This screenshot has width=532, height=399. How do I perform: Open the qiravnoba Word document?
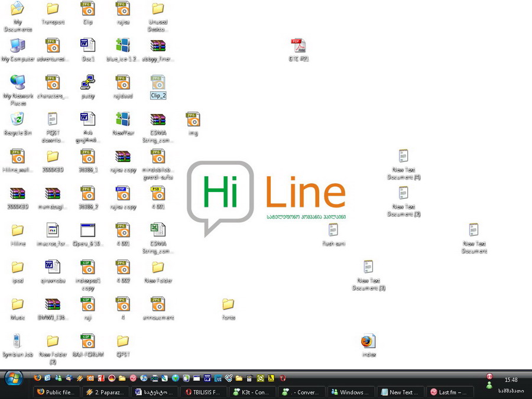tap(53, 267)
